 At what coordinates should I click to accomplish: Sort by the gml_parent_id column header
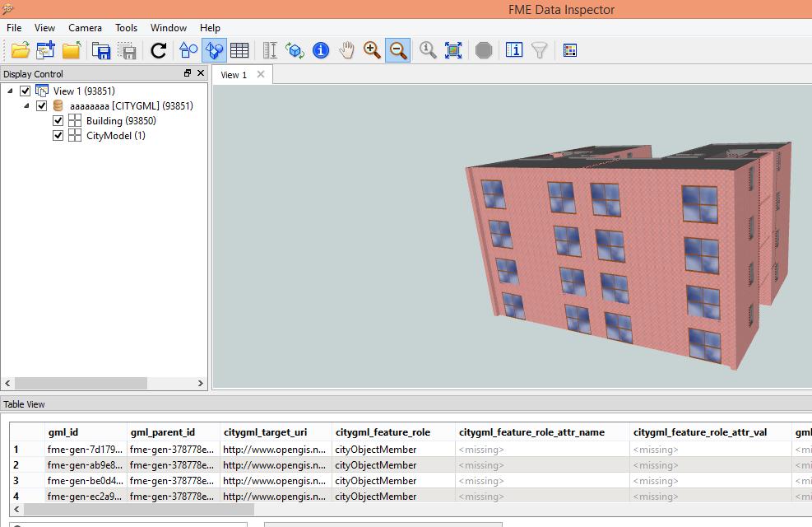[174, 432]
